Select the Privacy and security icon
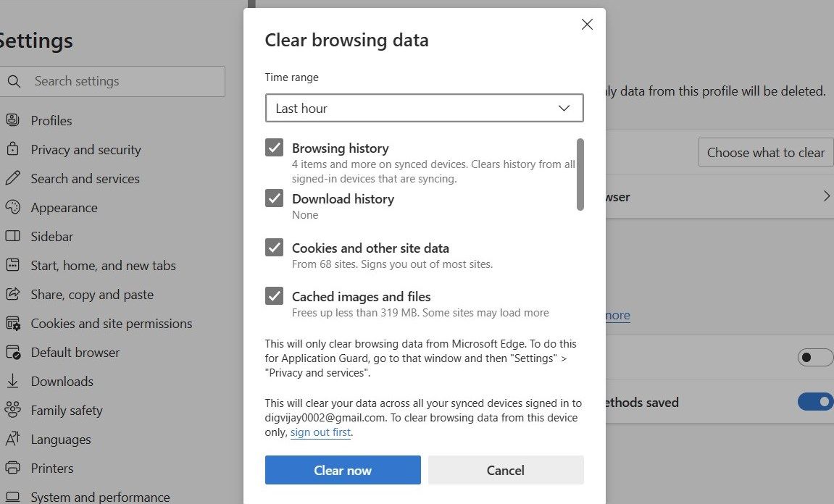Image resolution: width=834 pixels, height=504 pixels. [x=12, y=149]
